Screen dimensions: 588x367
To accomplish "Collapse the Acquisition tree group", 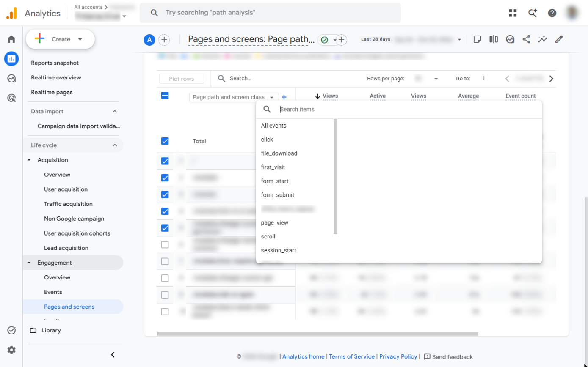I will tap(29, 160).
